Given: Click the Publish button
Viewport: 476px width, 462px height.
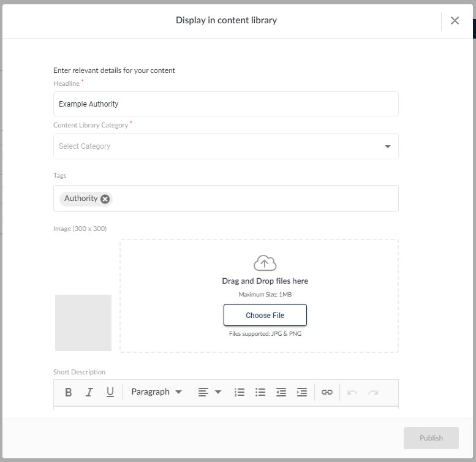Looking at the screenshot, I should pyautogui.click(x=431, y=438).
